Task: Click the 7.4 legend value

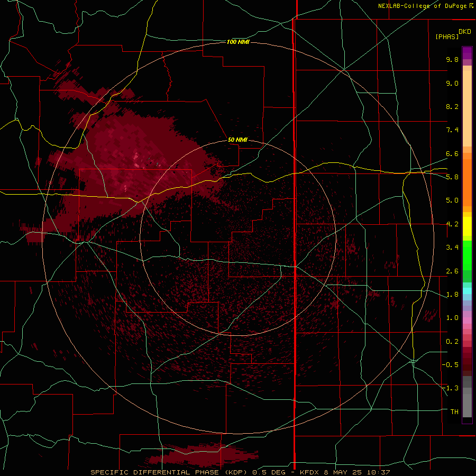Action: (452, 130)
